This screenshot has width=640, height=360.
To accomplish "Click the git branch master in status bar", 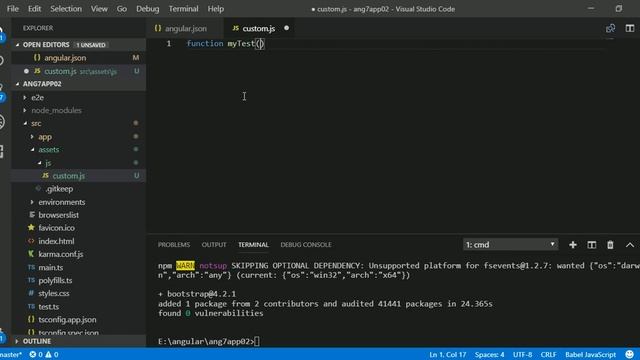I will (x=11, y=355).
